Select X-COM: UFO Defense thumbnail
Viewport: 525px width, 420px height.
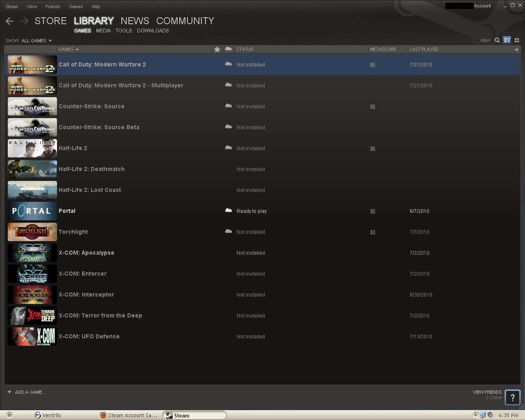(32, 337)
